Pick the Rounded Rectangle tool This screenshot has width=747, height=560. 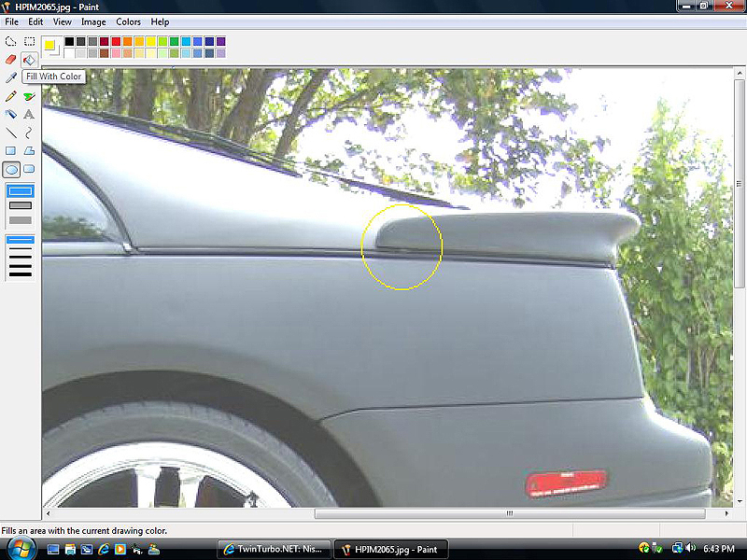[29, 169]
